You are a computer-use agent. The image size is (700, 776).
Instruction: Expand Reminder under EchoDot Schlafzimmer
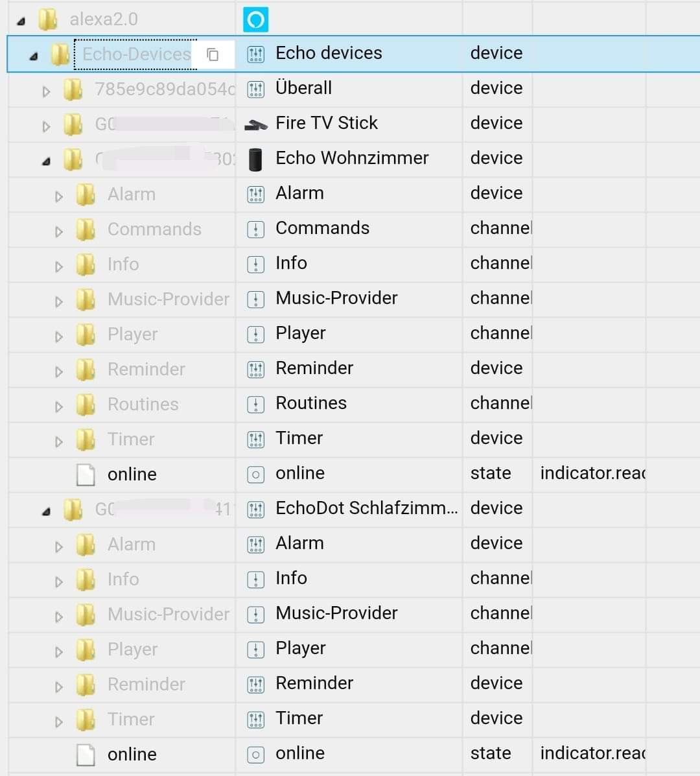coord(59,687)
